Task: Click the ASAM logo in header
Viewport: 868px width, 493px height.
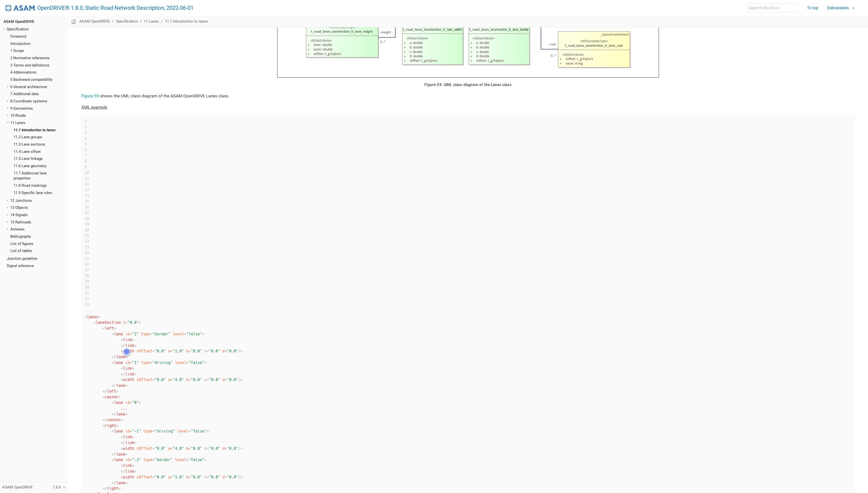Action: (x=20, y=8)
